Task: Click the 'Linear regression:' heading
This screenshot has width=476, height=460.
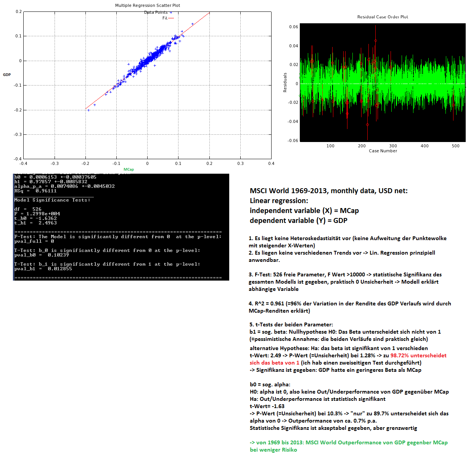Action: [x=279, y=201]
